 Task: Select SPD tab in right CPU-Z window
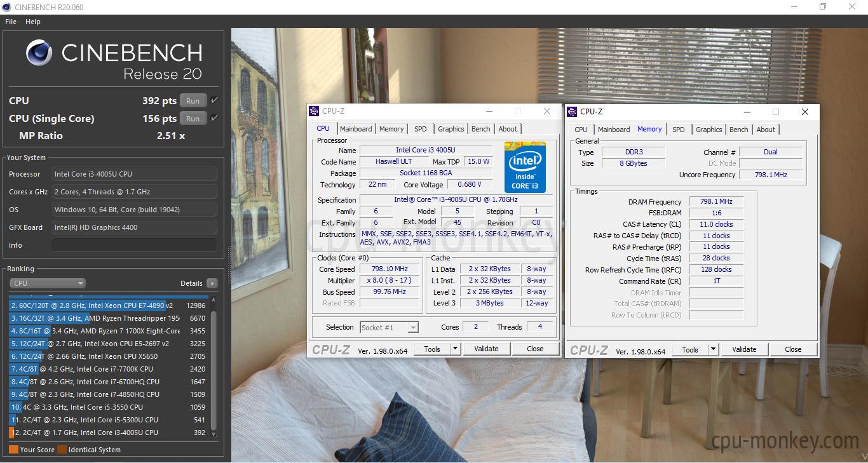[679, 130]
